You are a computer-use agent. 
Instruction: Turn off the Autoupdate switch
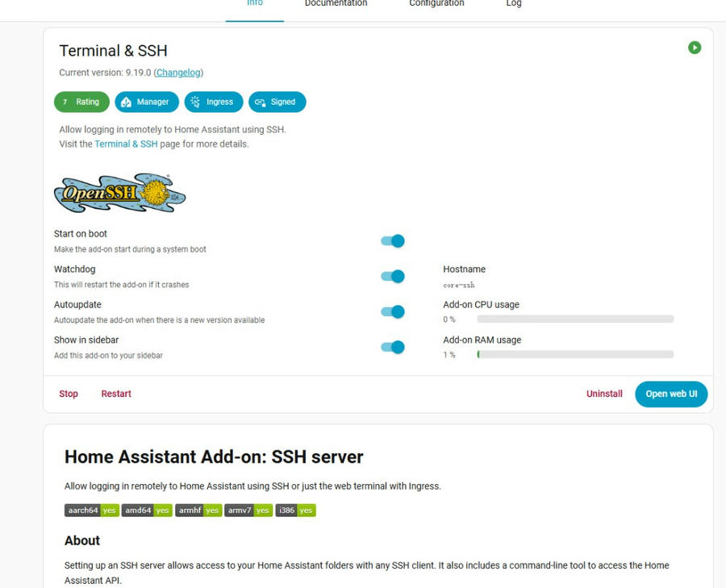coord(393,311)
